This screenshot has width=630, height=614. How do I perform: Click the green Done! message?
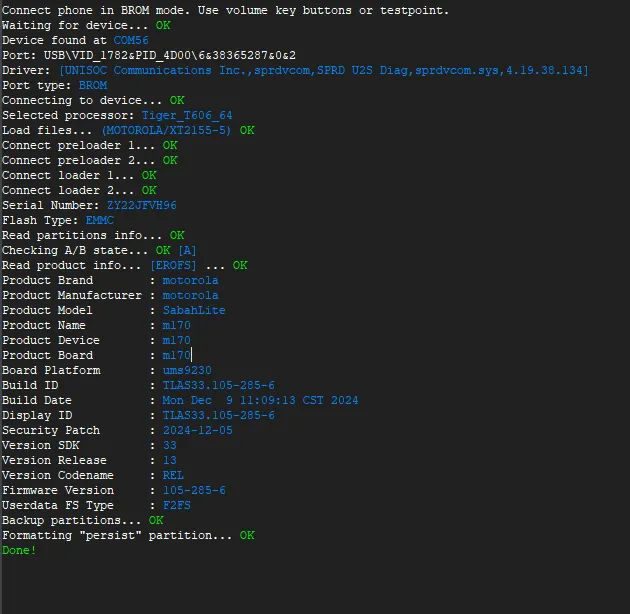[x=19, y=550]
